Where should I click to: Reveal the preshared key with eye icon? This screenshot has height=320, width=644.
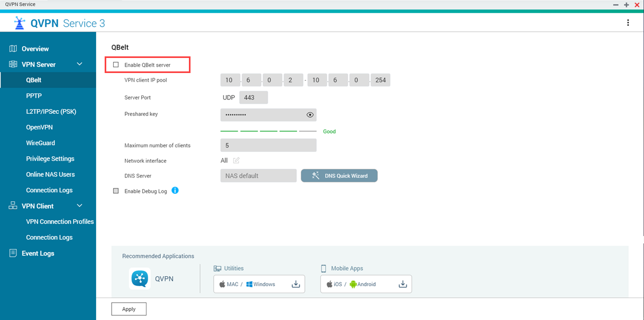click(x=310, y=115)
